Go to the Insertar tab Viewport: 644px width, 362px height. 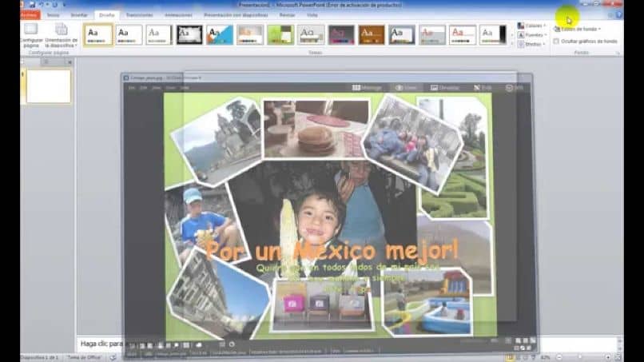[x=79, y=14]
